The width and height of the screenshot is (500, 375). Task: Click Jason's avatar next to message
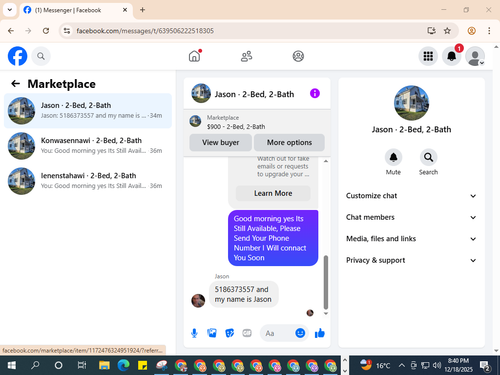198,301
